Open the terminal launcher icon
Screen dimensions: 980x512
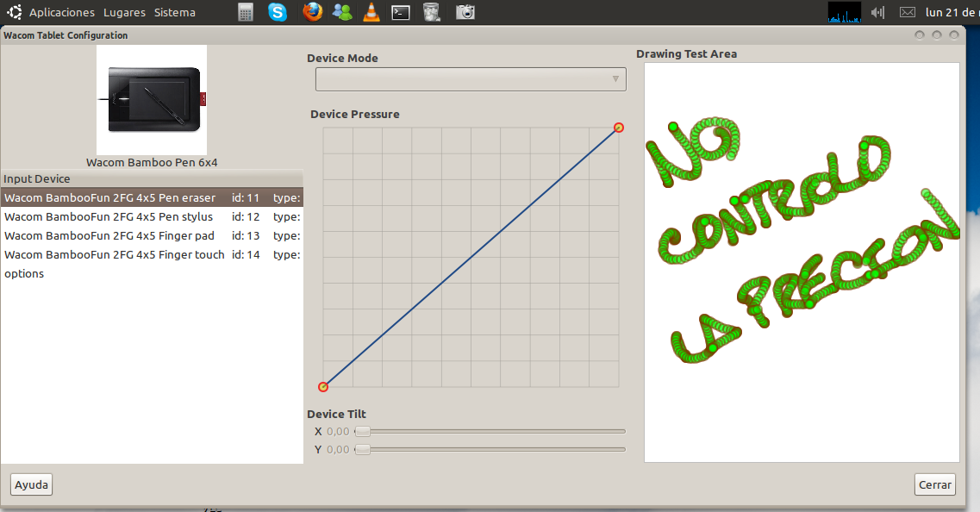tap(401, 12)
